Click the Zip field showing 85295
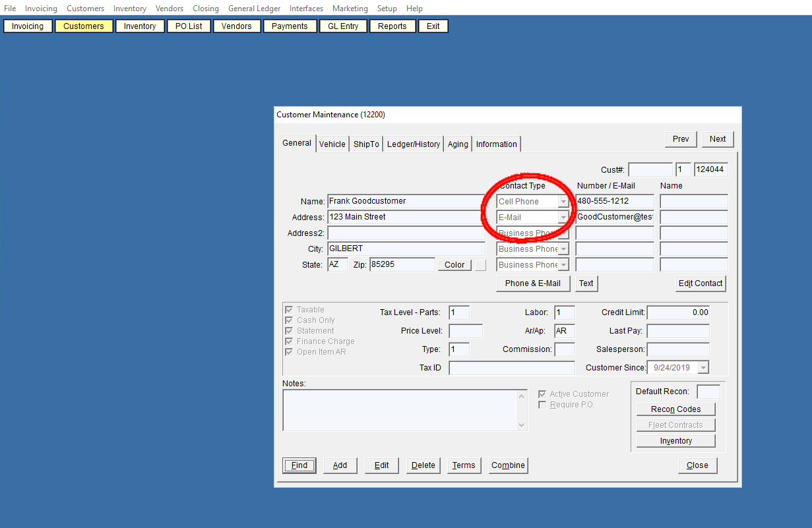The height and width of the screenshot is (528, 812). pos(402,264)
